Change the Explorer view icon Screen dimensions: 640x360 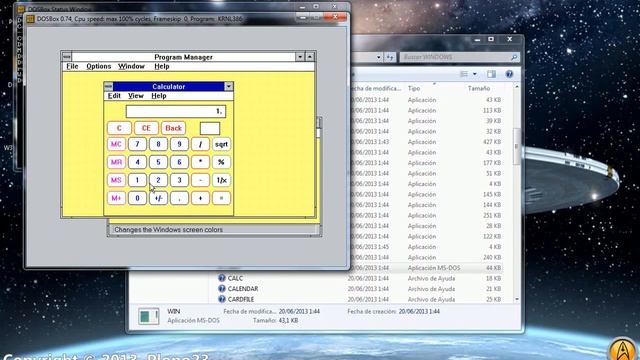(464, 74)
